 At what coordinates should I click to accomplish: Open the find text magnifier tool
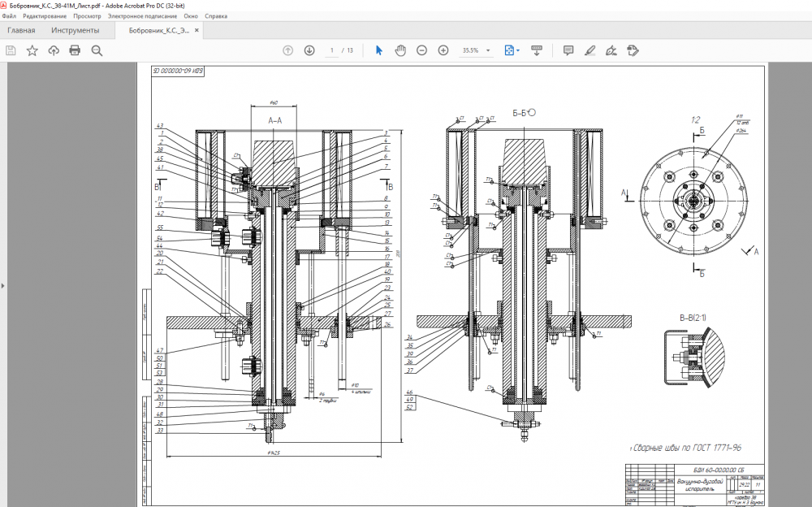97,50
